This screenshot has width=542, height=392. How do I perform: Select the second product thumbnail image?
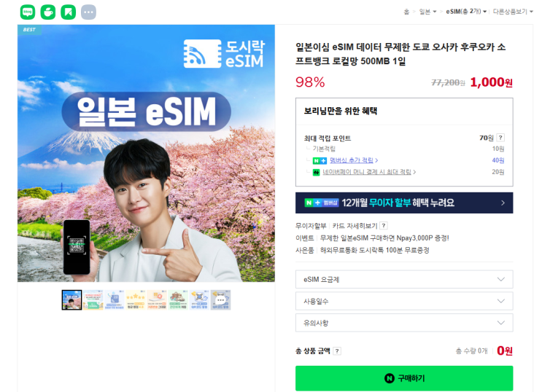pyautogui.click(x=93, y=299)
